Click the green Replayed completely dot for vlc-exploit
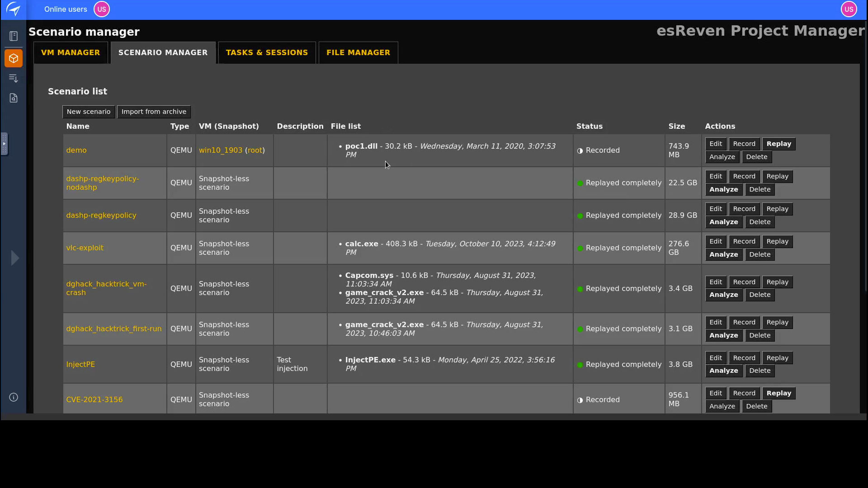The width and height of the screenshot is (868, 488). coord(580,248)
